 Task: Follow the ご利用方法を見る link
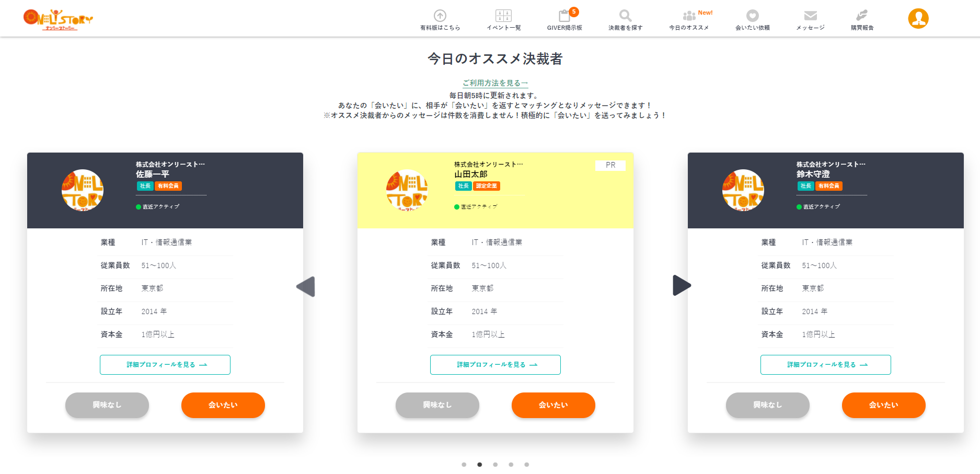click(x=495, y=83)
